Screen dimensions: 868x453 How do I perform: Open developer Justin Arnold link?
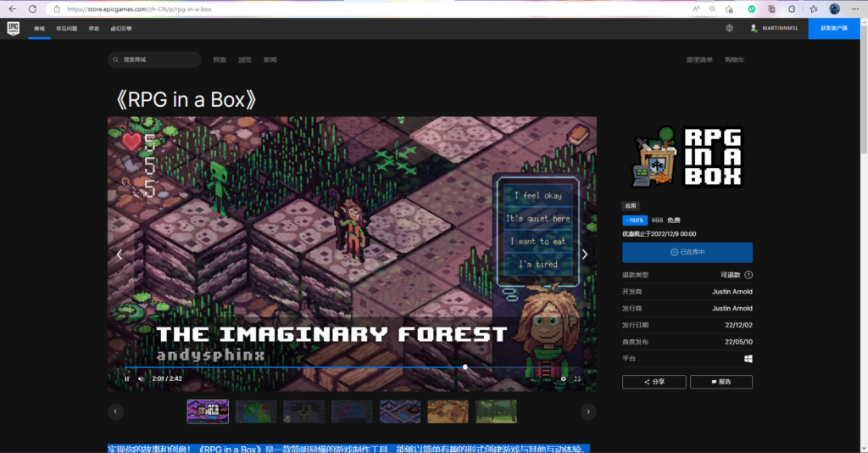point(732,292)
